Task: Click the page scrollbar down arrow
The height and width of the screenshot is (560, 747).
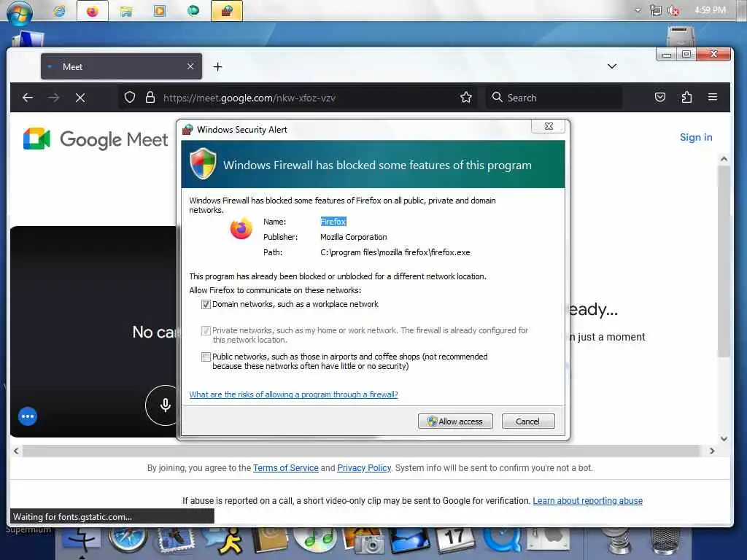Action: coord(724,438)
